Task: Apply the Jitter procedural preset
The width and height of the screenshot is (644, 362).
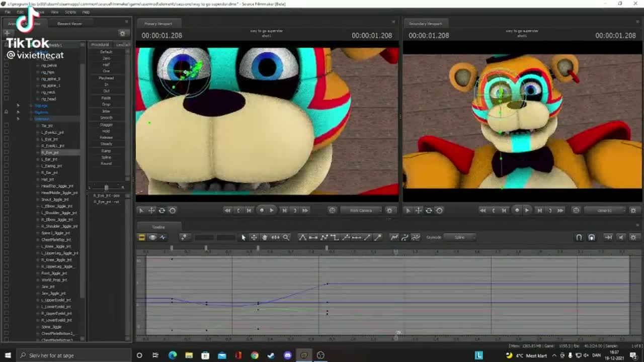Action: (x=106, y=111)
